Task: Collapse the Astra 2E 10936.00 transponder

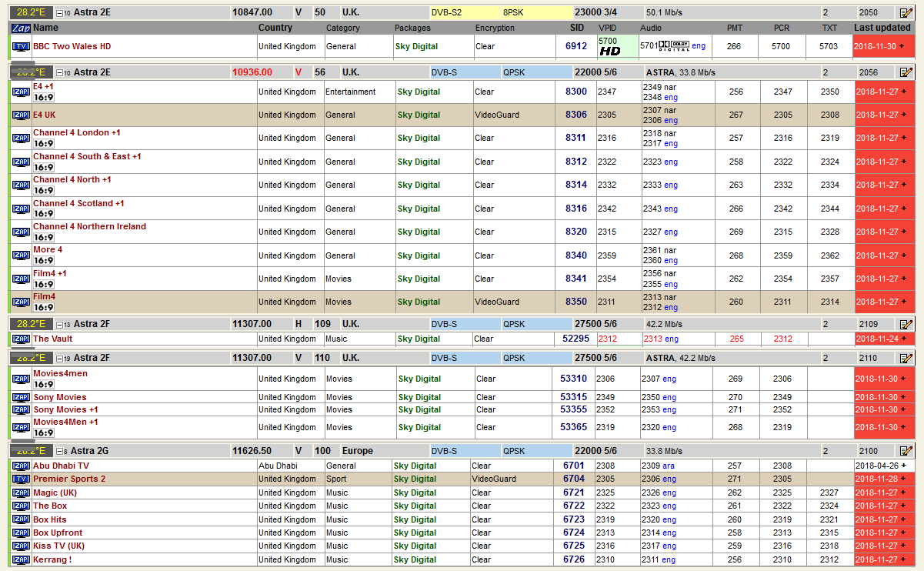Action: [x=59, y=73]
